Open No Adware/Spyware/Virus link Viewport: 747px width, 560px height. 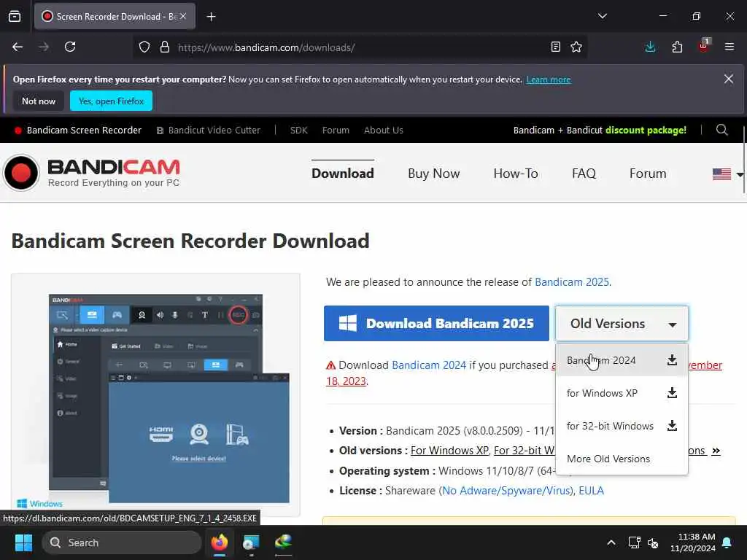pyautogui.click(x=506, y=491)
